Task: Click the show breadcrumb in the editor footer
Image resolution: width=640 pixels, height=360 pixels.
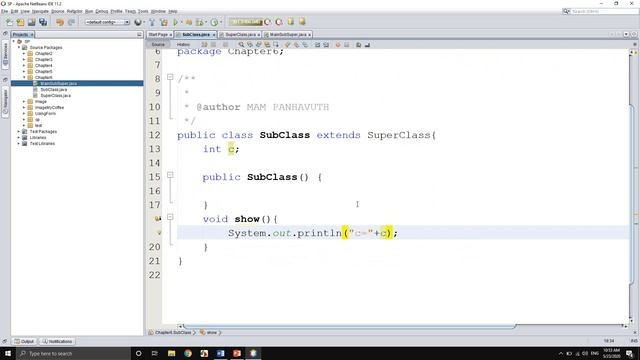Action: point(211,333)
